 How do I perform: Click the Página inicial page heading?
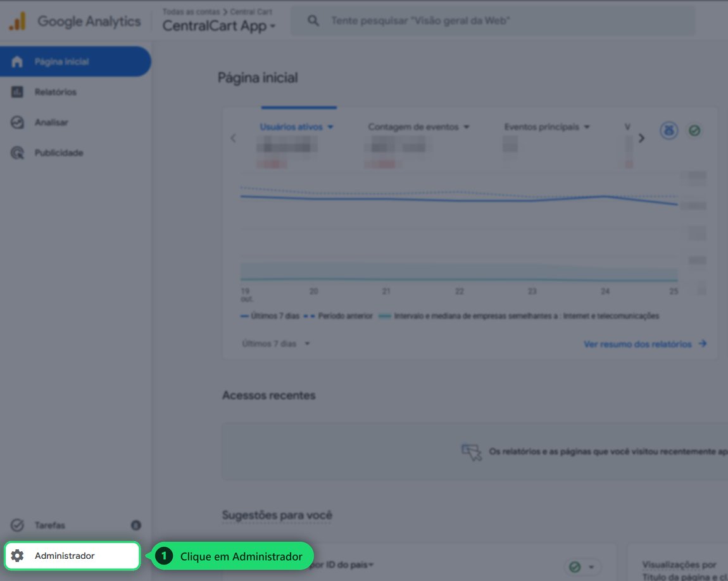point(258,78)
